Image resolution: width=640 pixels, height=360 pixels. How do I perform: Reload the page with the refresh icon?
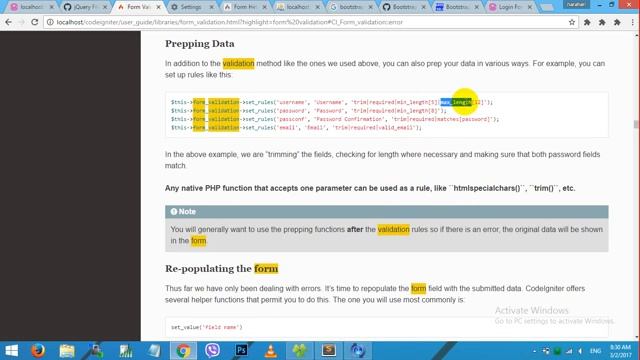pos(35,22)
